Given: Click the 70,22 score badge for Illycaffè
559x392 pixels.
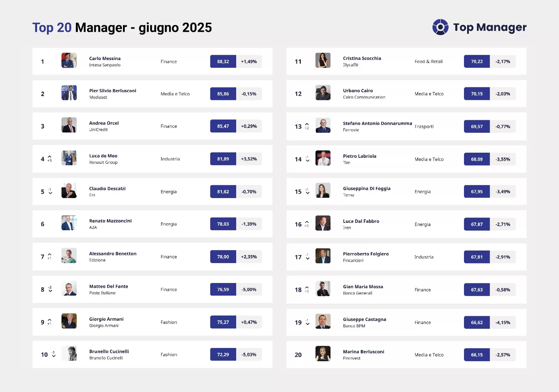Looking at the screenshot, I should click(x=477, y=61).
